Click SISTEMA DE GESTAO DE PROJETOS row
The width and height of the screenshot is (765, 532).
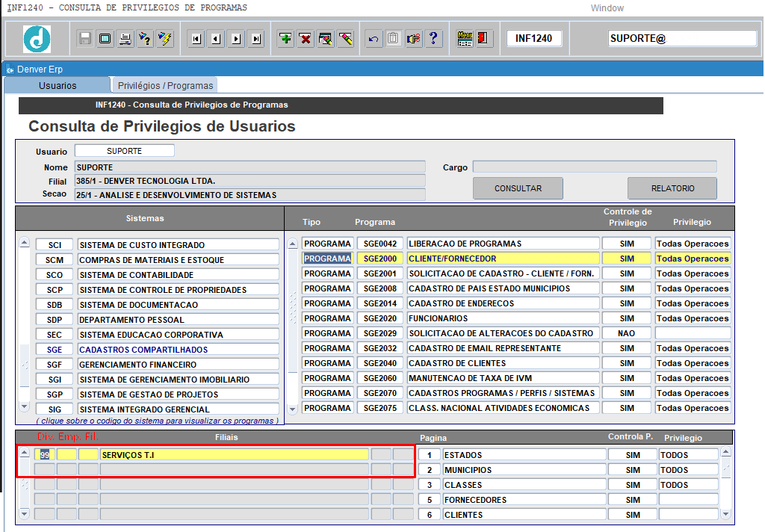tap(179, 395)
